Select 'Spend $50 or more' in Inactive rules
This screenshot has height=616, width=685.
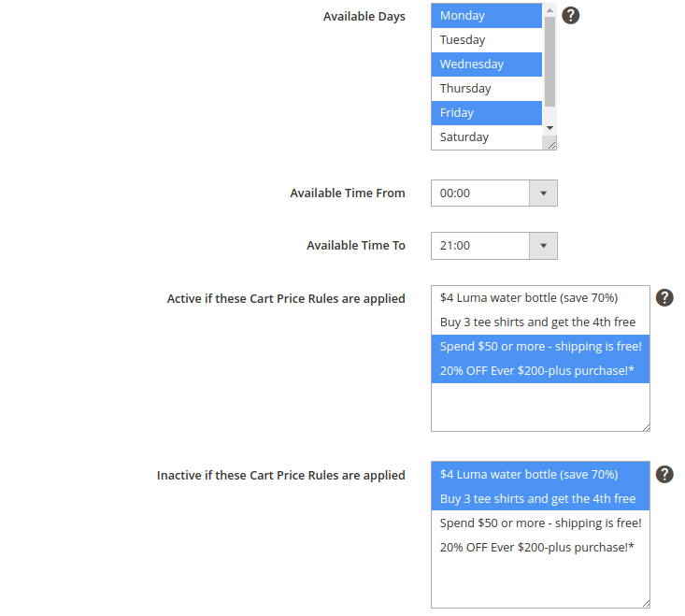point(540,523)
